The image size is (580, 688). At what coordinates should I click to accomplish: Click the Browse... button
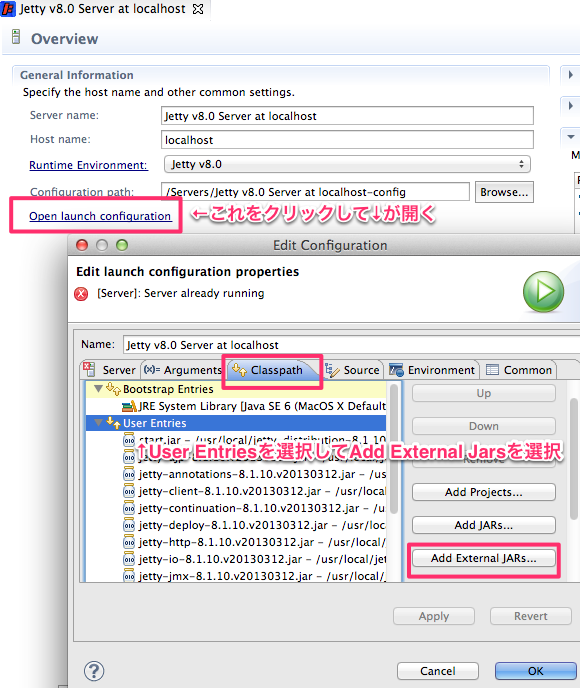click(x=504, y=192)
